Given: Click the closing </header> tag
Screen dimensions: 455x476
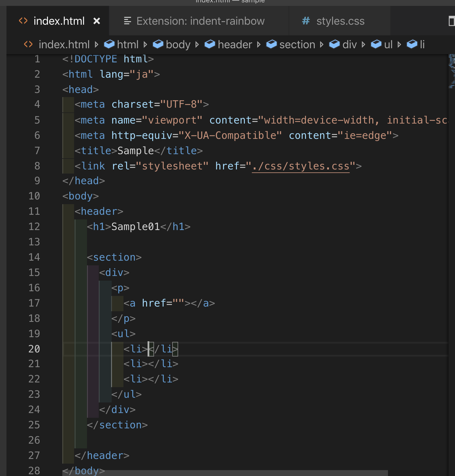Looking at the screenshot, I should pos(102,455).
